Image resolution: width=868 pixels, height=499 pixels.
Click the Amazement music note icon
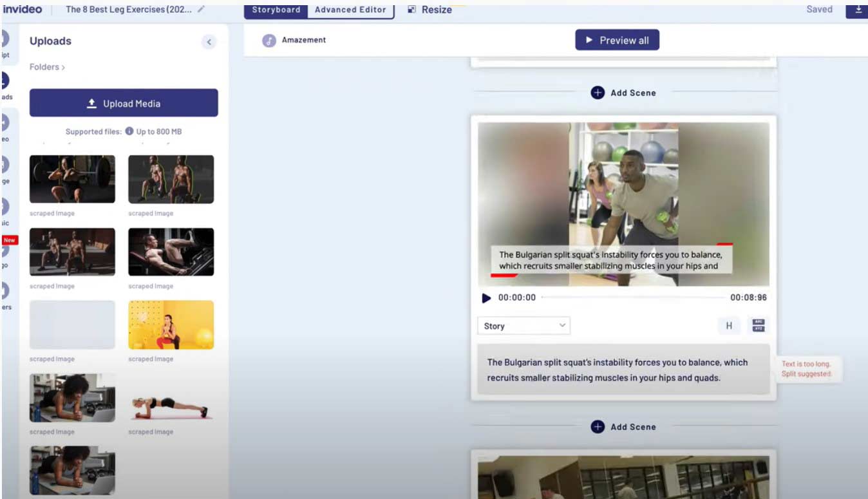click(x=269, y=41)
